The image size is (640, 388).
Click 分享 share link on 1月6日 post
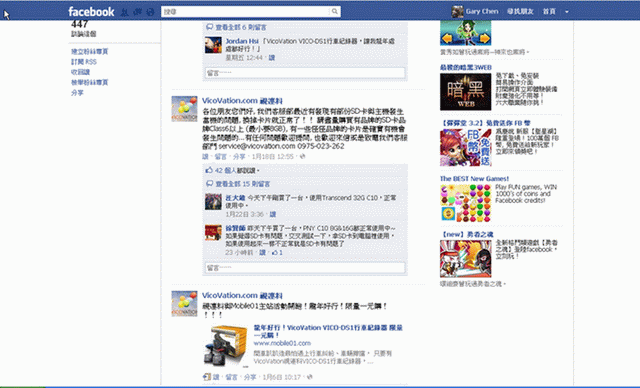click(x=250, y=377)
